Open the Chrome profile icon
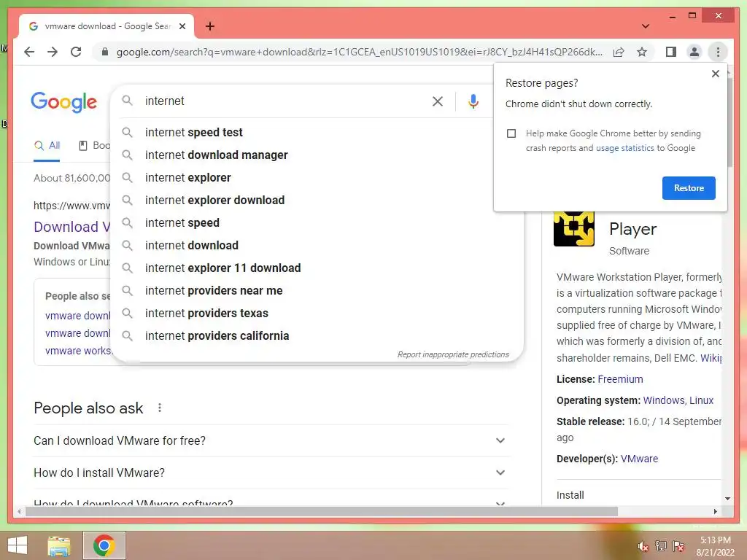This screenshot has width=747, height=560. click(694, 52)
